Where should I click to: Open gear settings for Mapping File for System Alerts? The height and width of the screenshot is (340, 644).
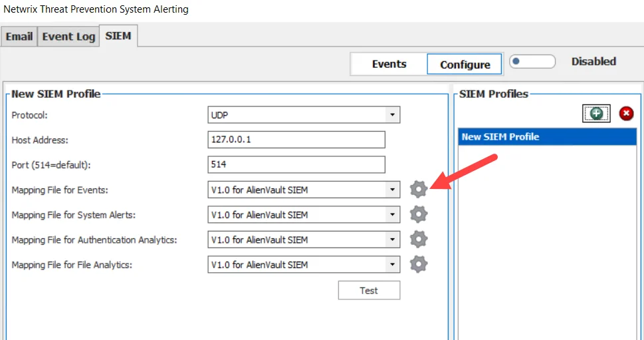(x=419, y=215)
